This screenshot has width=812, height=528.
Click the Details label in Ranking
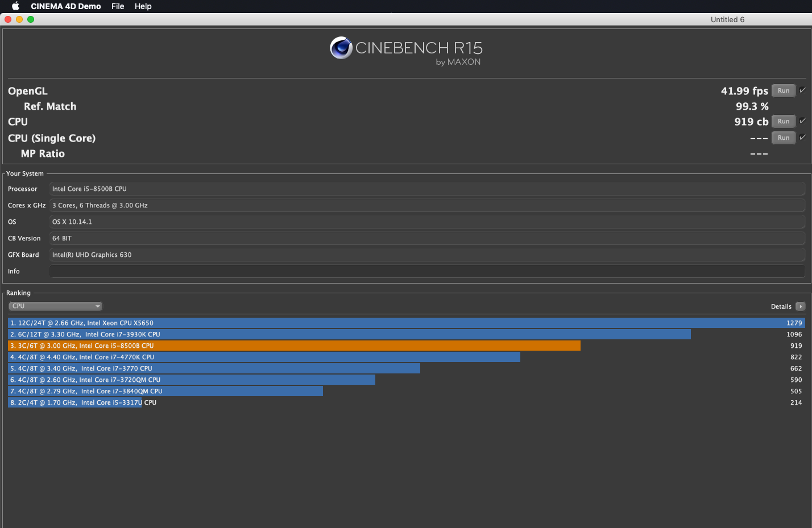click(x=781, y=306)
